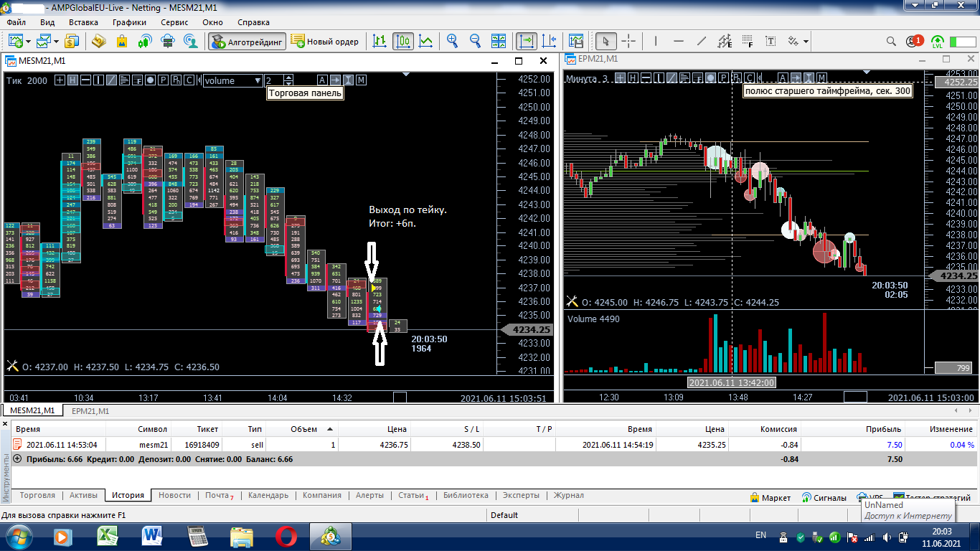Click the LVL update indicator icon
Viewport: 980px width, 551px height.
[x=937, y=41]
